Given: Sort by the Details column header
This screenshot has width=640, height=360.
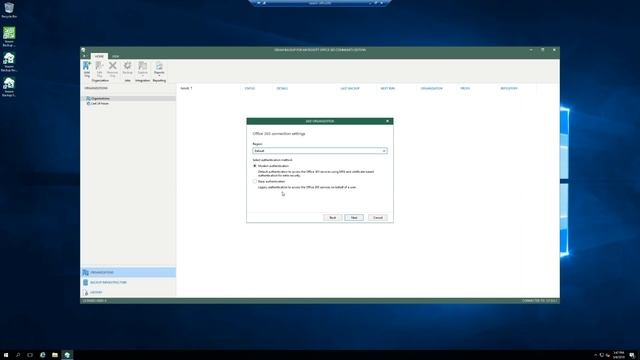Looking at the screenshot, I should point(282,88).
